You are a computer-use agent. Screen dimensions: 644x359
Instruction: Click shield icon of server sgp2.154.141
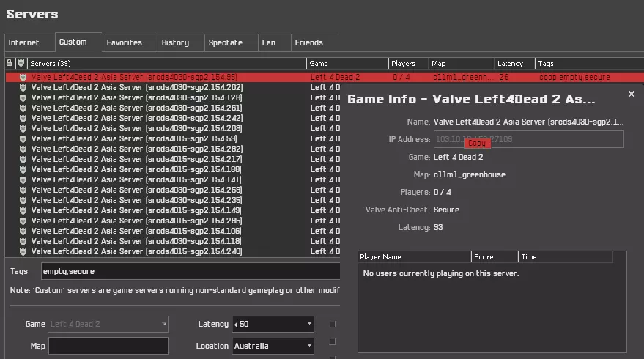(23, 180)
